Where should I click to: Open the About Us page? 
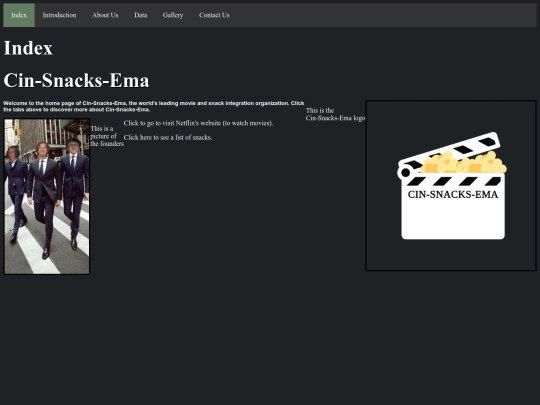105,15
